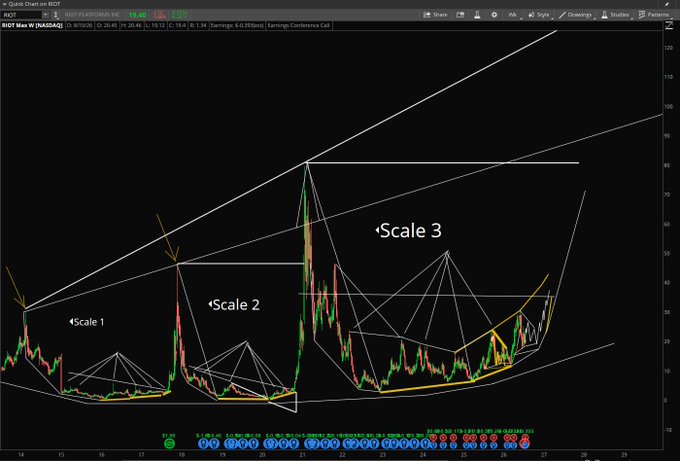Collapse the Quick Chart on RIOT gadget

tap(4, 4)
